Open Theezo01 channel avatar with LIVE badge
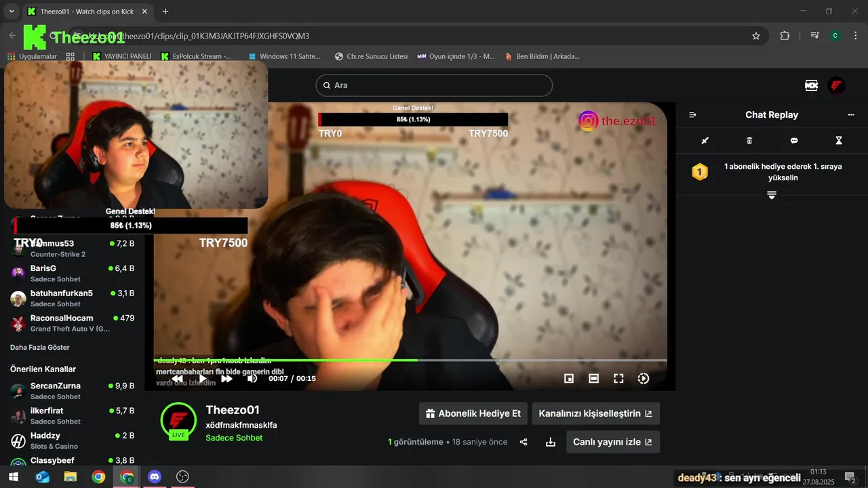 pyautogui.click(x=178, y=421)
